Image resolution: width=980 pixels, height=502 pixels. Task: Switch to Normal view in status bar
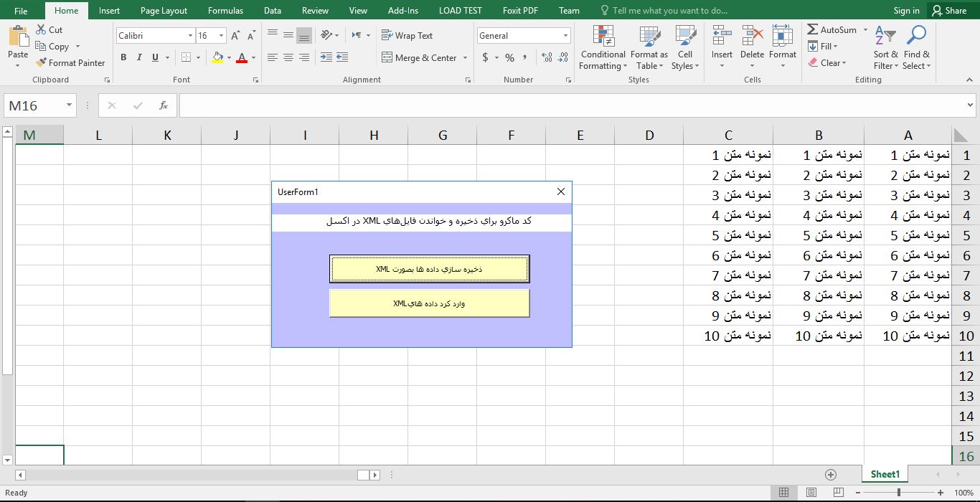tap(783, 493)
